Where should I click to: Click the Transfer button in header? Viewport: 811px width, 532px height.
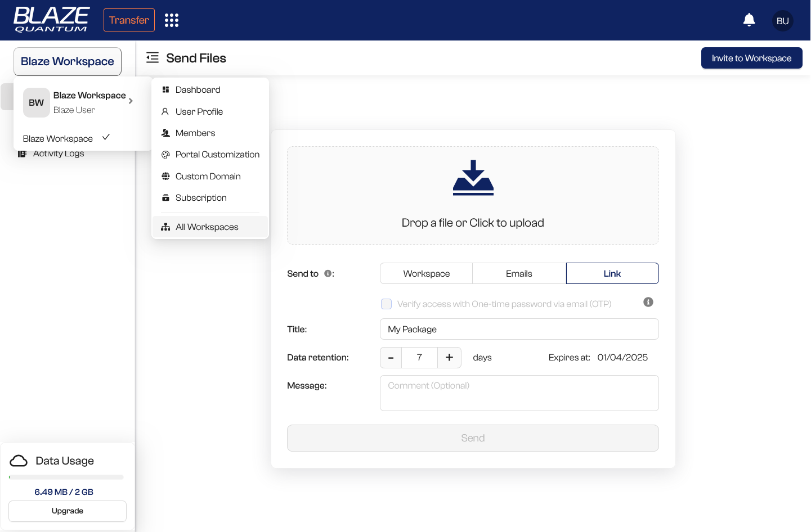point(129,20)
